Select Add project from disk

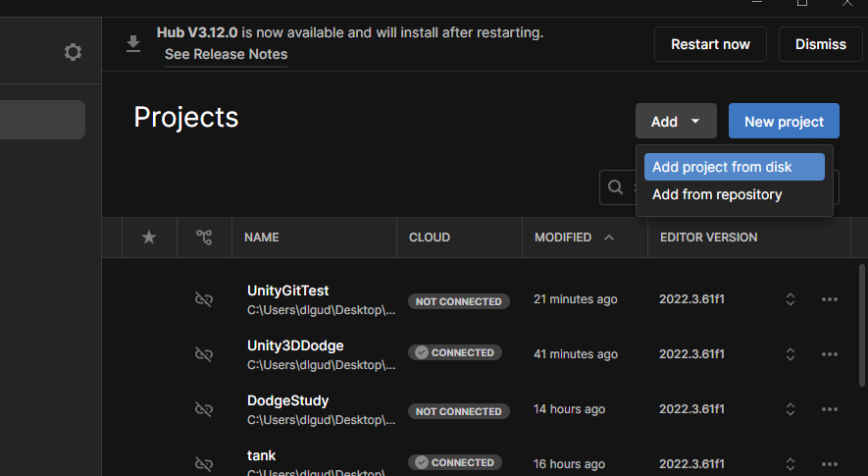click(734, 167)
